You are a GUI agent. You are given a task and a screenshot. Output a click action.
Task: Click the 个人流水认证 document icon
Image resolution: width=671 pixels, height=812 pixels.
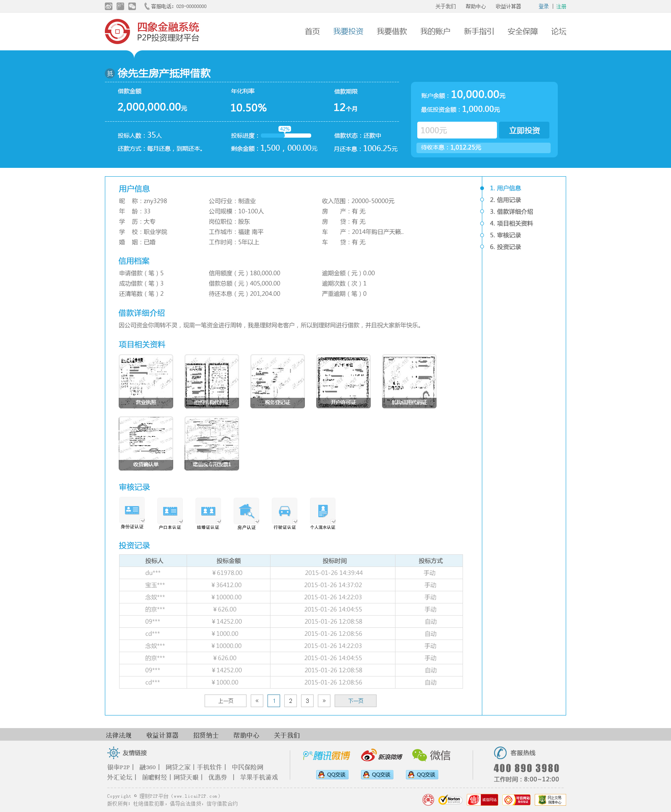point(322,511)
